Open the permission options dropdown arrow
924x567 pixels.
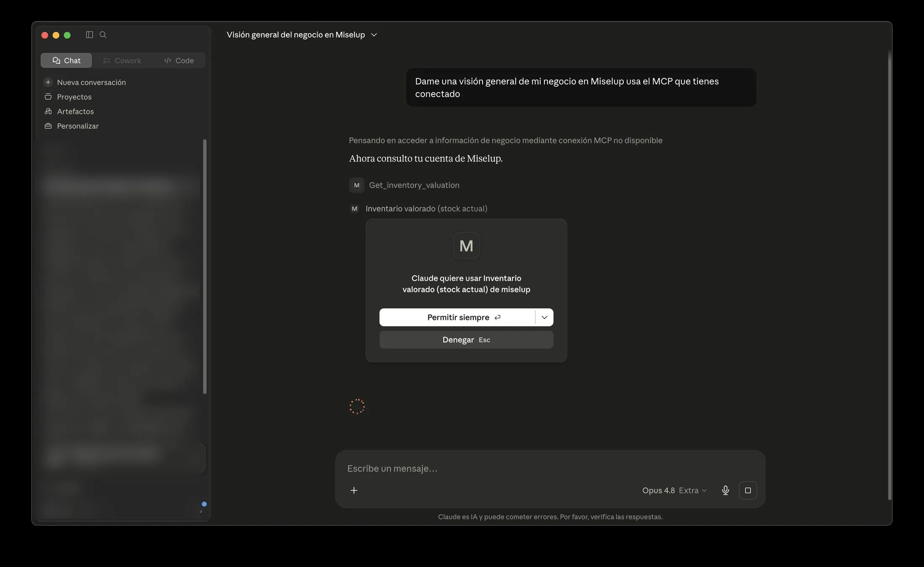[544, 317]
